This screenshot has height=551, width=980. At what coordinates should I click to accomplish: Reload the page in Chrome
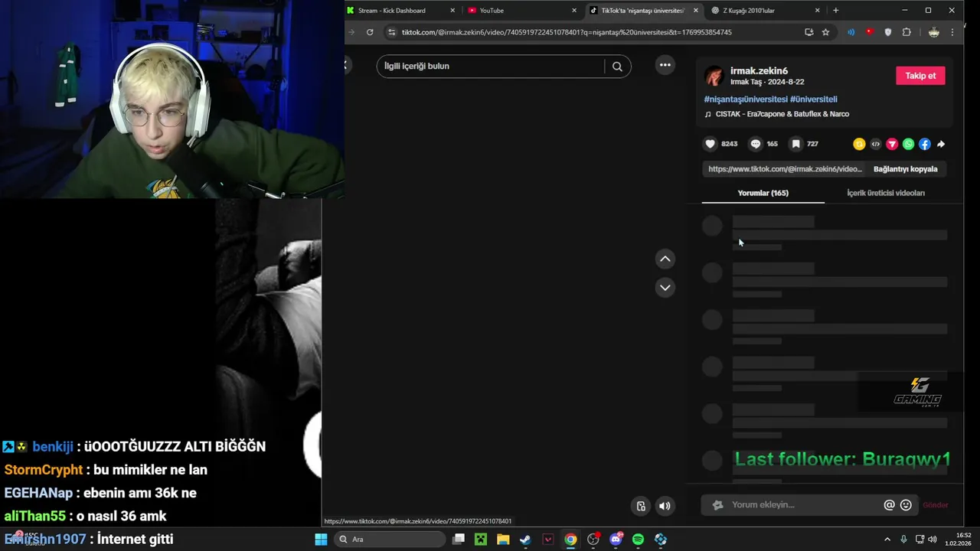[370, 32]
